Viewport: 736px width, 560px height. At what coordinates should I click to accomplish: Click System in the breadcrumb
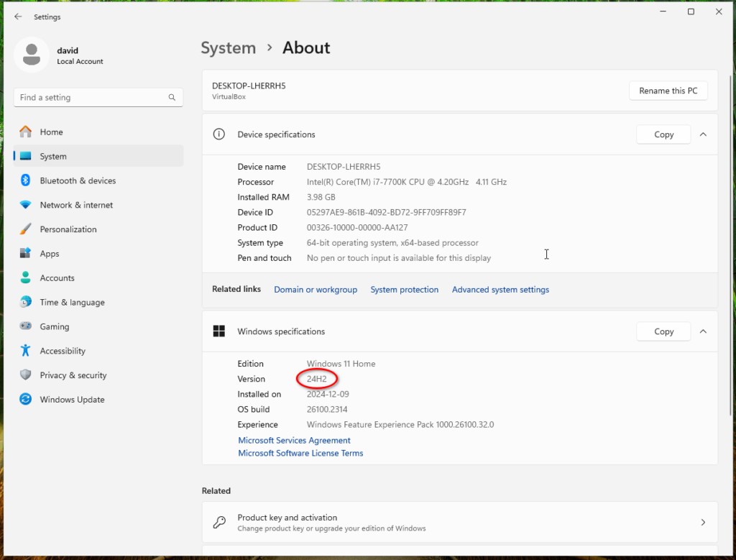[228, 48]
